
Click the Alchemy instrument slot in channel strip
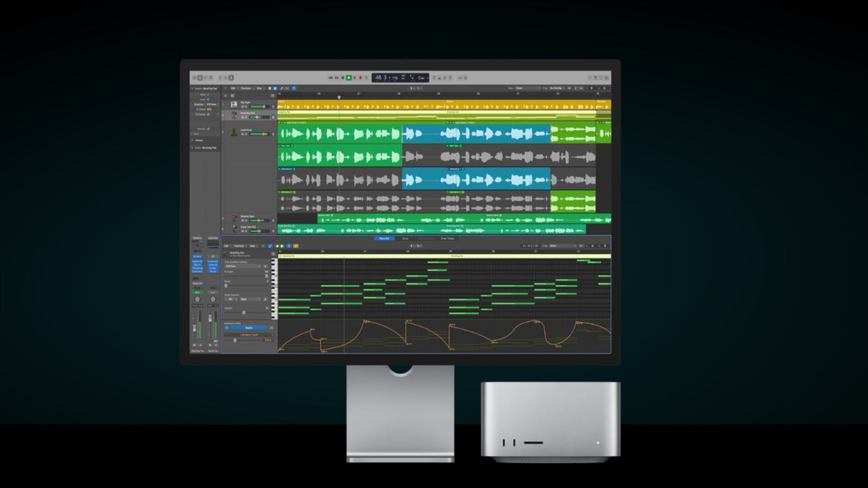click(x=197, y=256)
